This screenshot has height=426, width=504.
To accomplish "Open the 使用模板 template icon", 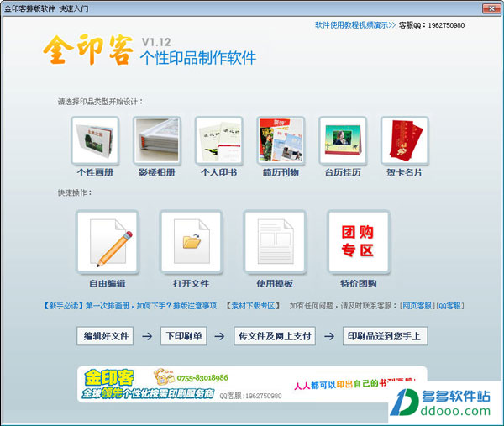I will [275, 242].
